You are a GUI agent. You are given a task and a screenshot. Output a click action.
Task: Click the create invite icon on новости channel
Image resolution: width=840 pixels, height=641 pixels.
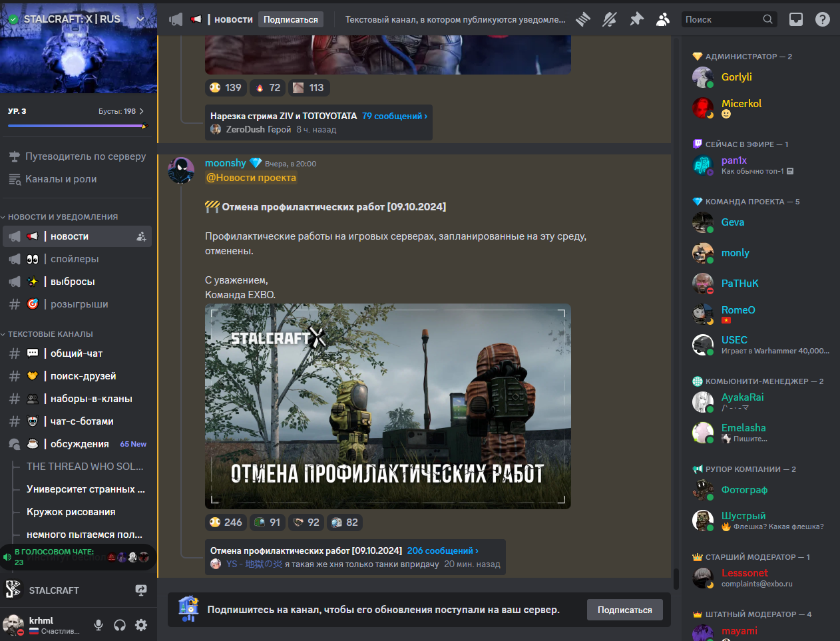tap(141, 236)
